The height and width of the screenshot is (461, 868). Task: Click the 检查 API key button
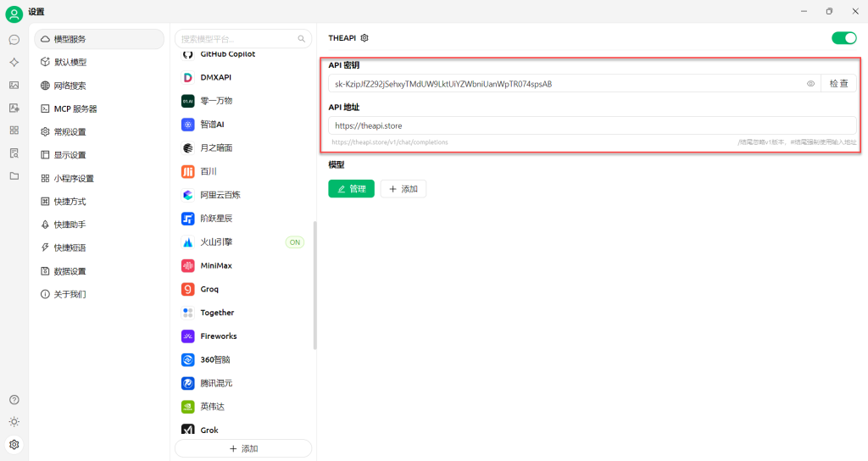(838, 84)
